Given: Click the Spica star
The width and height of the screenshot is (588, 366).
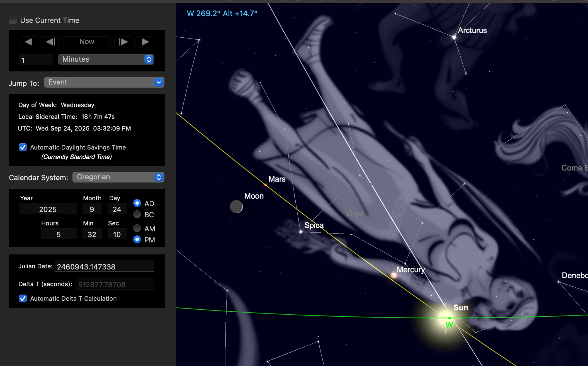Looking at the screenshot, I should pos(301,232).
